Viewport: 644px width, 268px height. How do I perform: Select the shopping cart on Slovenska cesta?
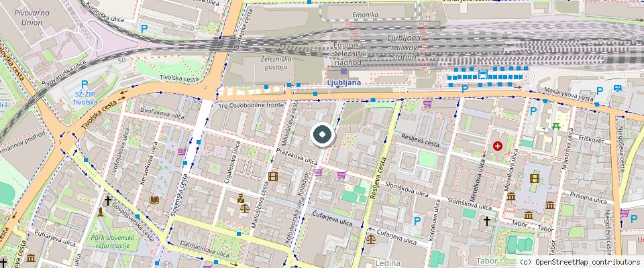click(x=182, y=151)
